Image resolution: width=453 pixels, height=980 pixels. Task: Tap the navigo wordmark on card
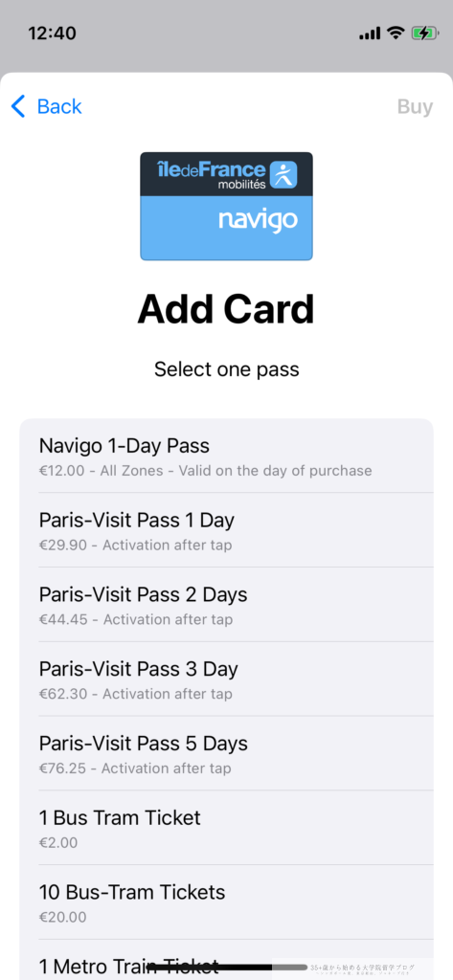(x=258, y=221)
